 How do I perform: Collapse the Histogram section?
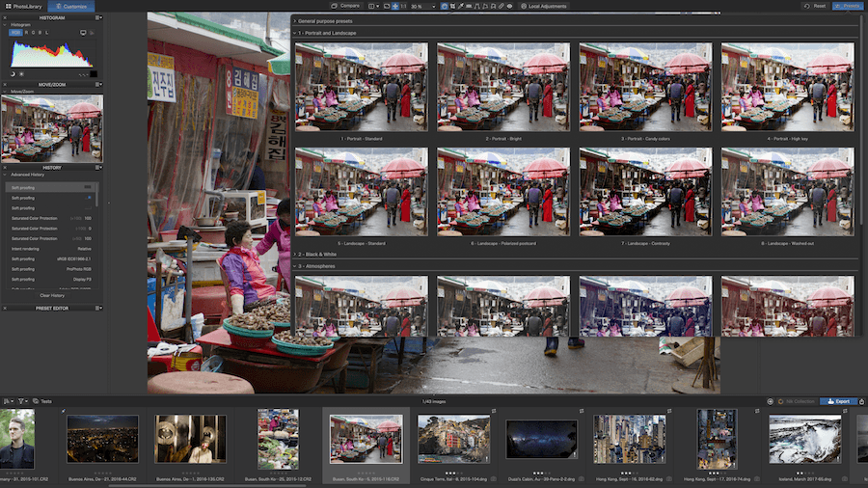click(5, 25)
